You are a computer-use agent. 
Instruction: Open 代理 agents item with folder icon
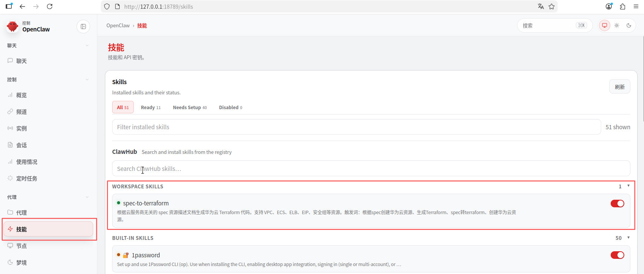pyautogui.click(x=48, y=213)
